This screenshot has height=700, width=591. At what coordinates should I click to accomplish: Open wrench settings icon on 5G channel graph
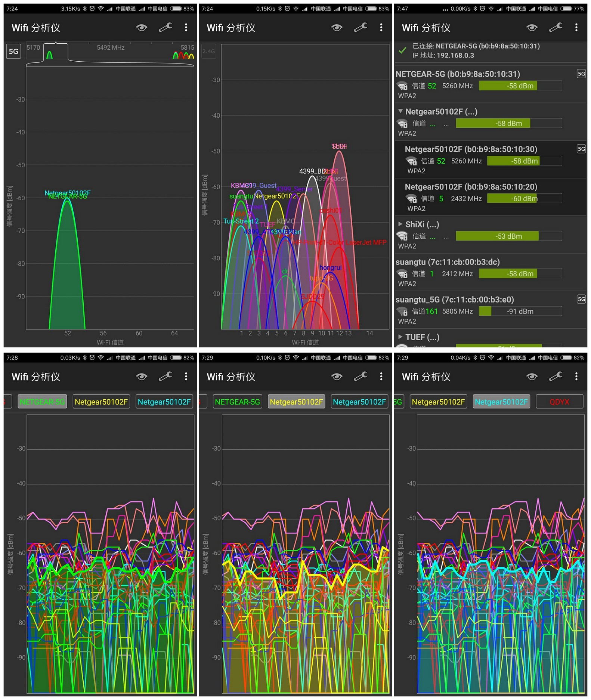click(x=165, y=27)
